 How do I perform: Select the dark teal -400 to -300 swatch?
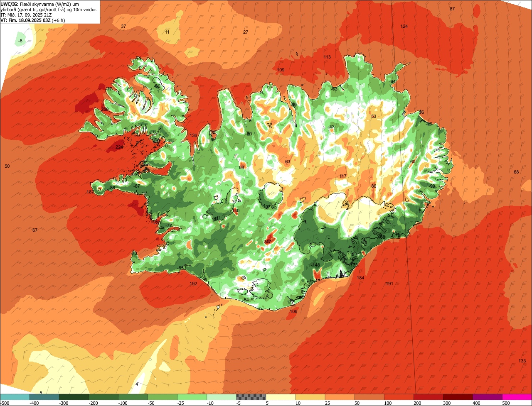(45, 397)
